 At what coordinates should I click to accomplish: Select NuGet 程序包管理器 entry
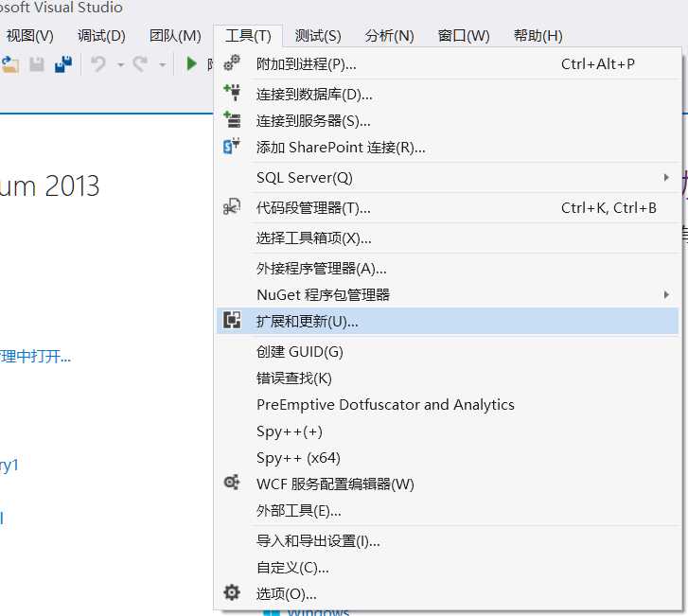coord(448,294)
